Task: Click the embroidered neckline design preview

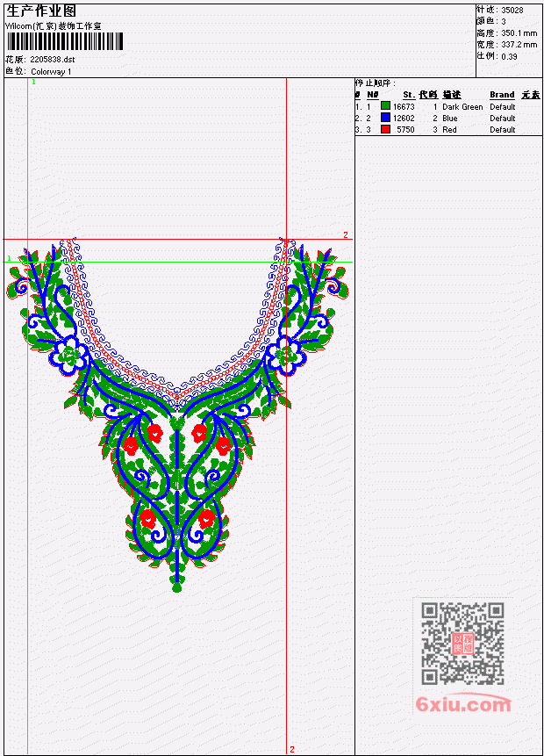Action: 177,414
